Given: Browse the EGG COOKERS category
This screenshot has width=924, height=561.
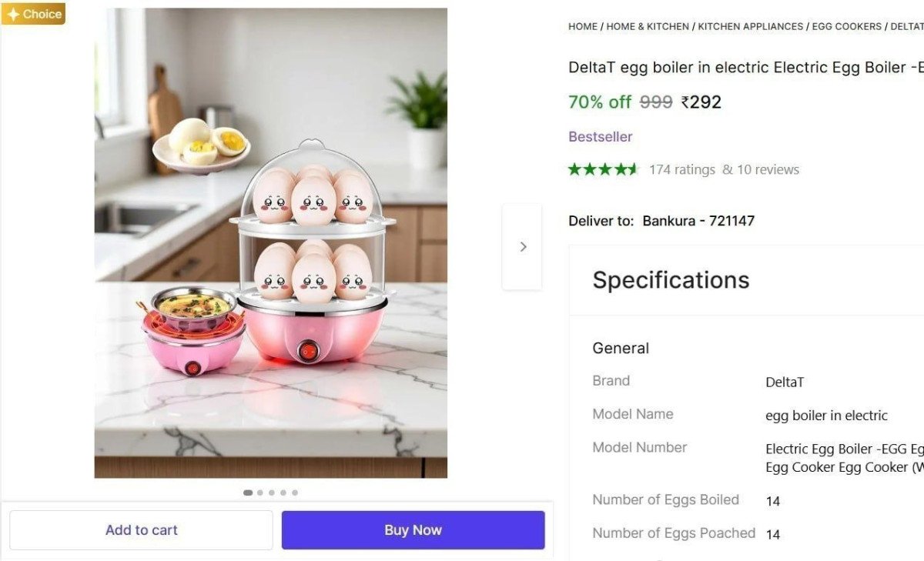Looking at the screenshot, I should pos(846,26).
